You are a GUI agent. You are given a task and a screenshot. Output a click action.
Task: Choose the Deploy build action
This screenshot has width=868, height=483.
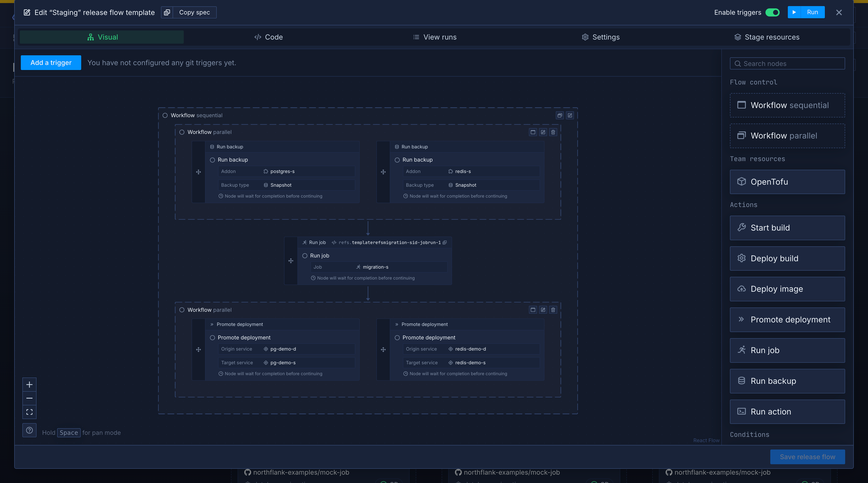[x=787, y=258]
